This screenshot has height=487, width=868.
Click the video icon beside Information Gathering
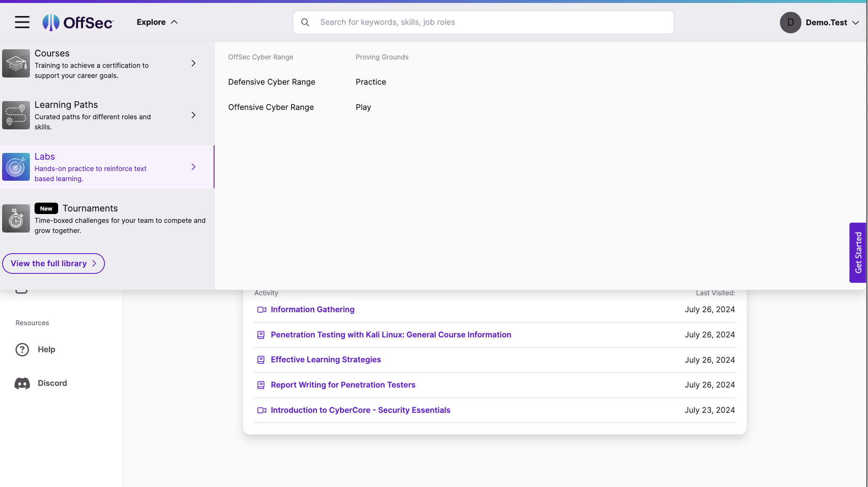pyautogui.click(x=261, y=310)
